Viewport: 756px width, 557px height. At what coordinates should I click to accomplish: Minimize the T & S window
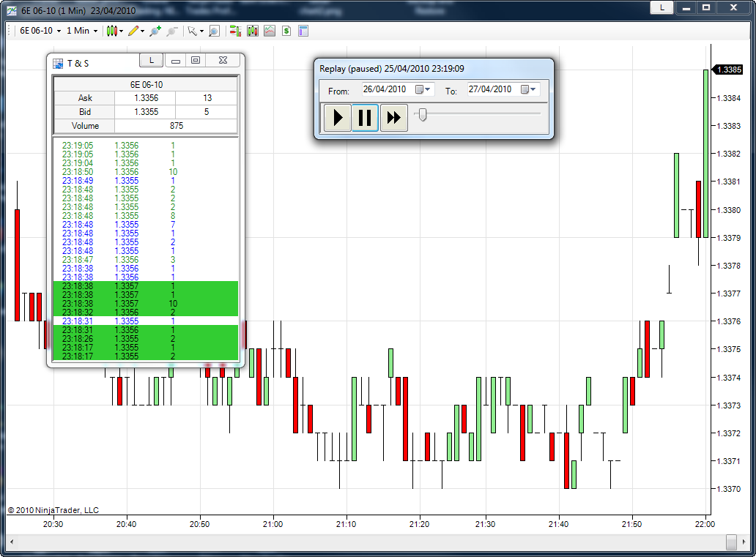click(176, 60)
